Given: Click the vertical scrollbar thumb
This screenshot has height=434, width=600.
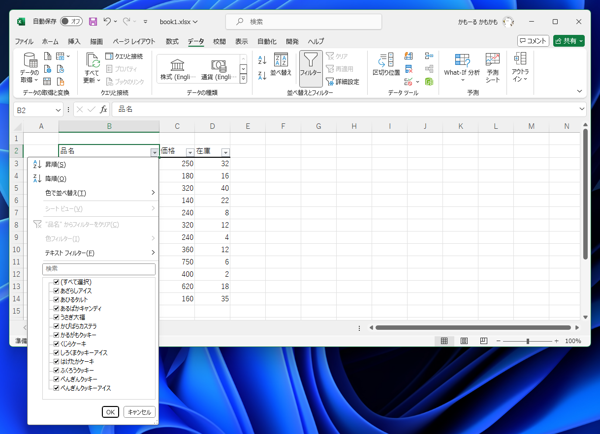Looking at the screenshot, I should coord(585,194).
